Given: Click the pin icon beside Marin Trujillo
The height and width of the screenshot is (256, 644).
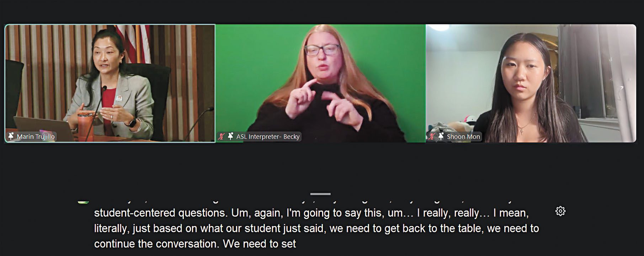Looking at the screenshot, I should click(x=11, y=136).
